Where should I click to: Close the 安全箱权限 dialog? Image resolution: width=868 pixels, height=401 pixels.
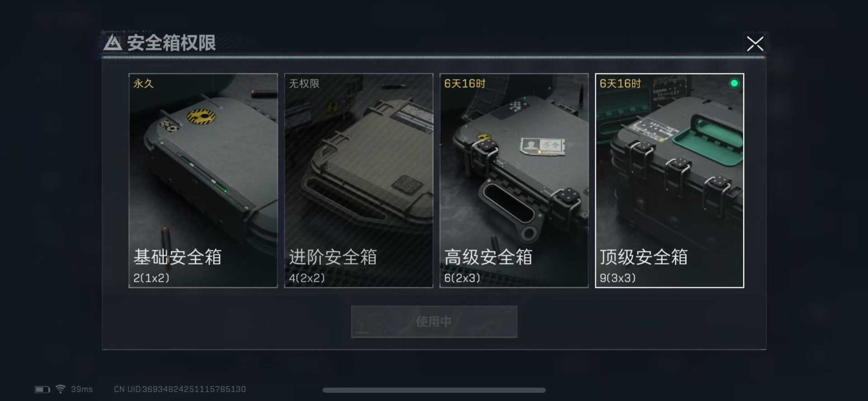(x=755, y=44)
